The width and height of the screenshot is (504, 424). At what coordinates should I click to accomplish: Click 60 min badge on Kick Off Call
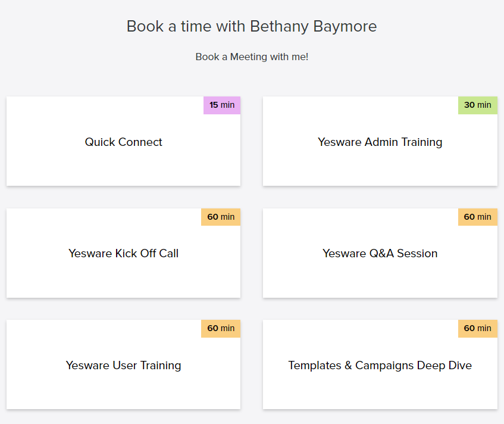(221, 217)
